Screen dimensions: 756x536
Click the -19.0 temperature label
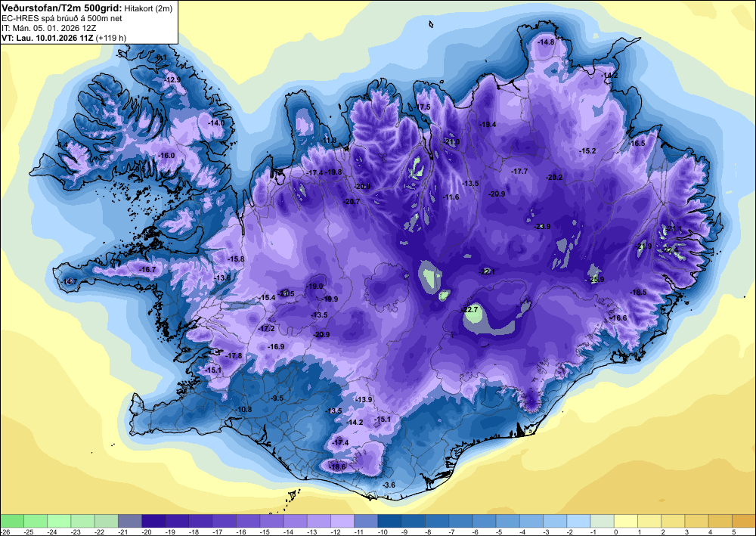(x=314, y=287)
